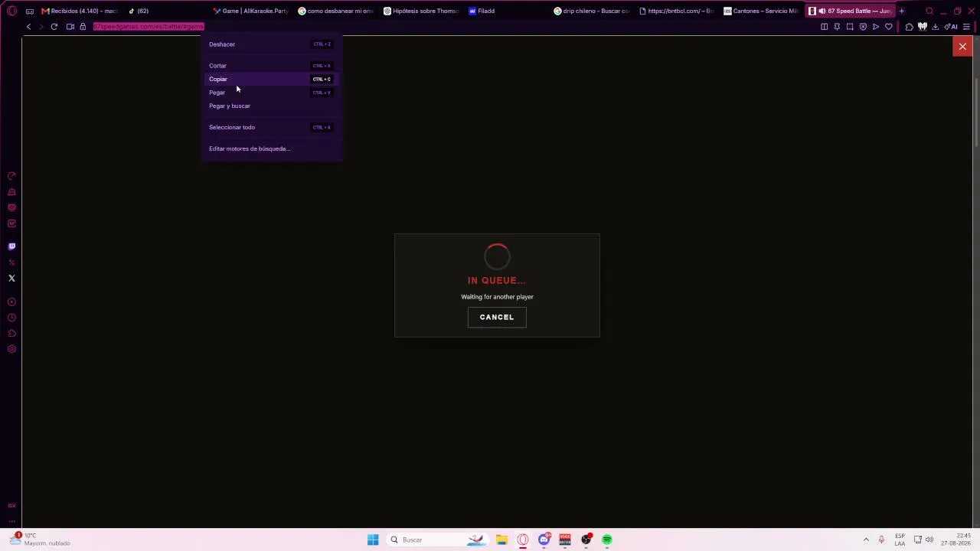The width and height of the screenshot is (980, 551).
Task: Open File Explorer from taskbar
Action: 501,540
